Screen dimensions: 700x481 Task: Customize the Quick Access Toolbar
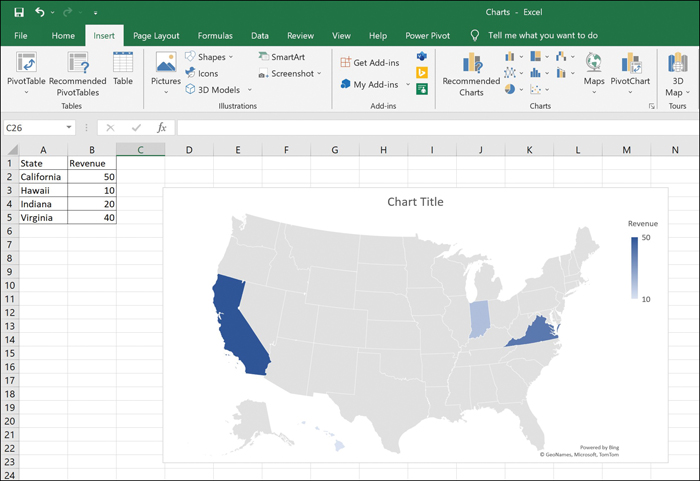tap(96, 13)
